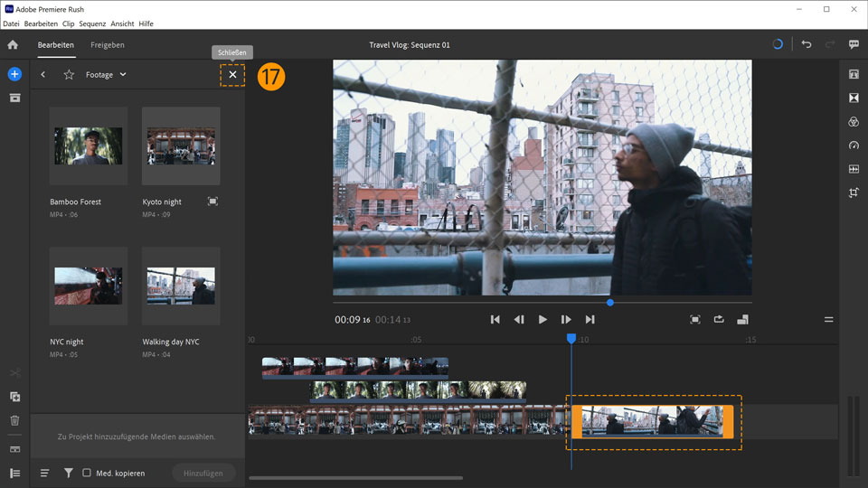Play the sequence
Image resolution: width=868 pixels, height=488 pixels.
coord(542,319)
